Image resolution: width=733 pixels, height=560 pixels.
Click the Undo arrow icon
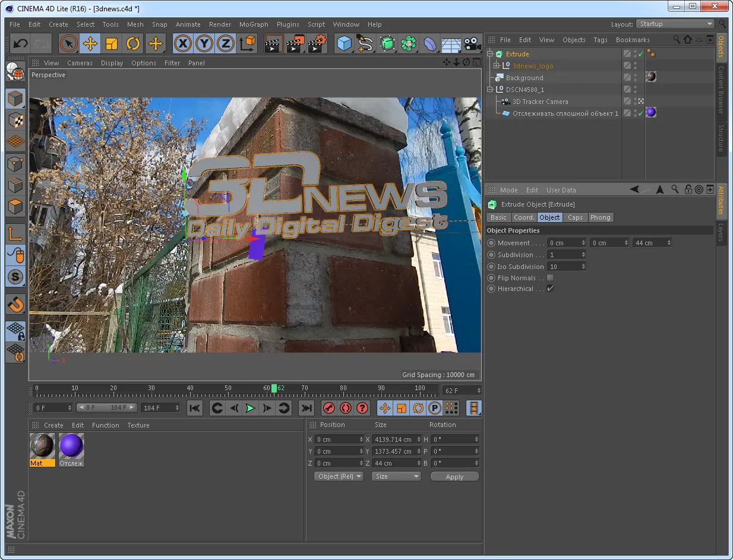20,43
